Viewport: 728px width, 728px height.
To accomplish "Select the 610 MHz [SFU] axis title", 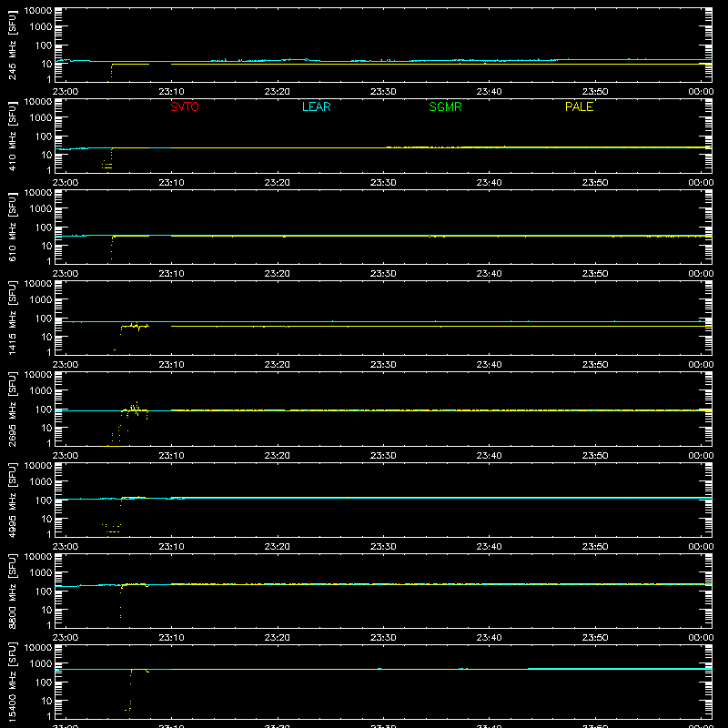I will (x=12, y=227).
